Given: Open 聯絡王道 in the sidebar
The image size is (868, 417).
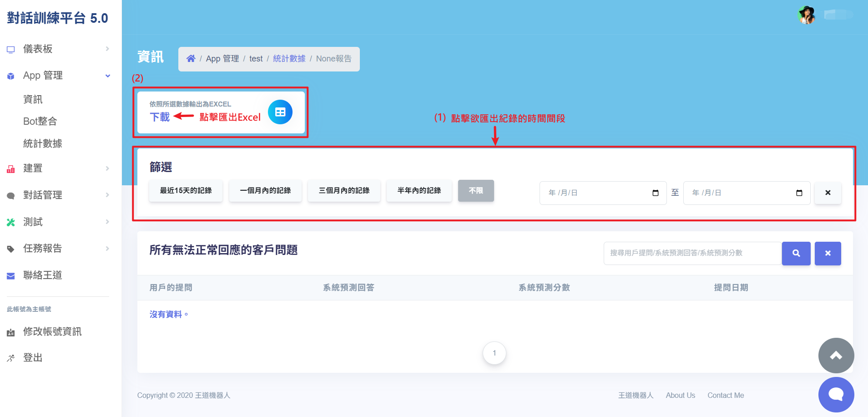Looking at the screenshot, I should click(43, 275).
